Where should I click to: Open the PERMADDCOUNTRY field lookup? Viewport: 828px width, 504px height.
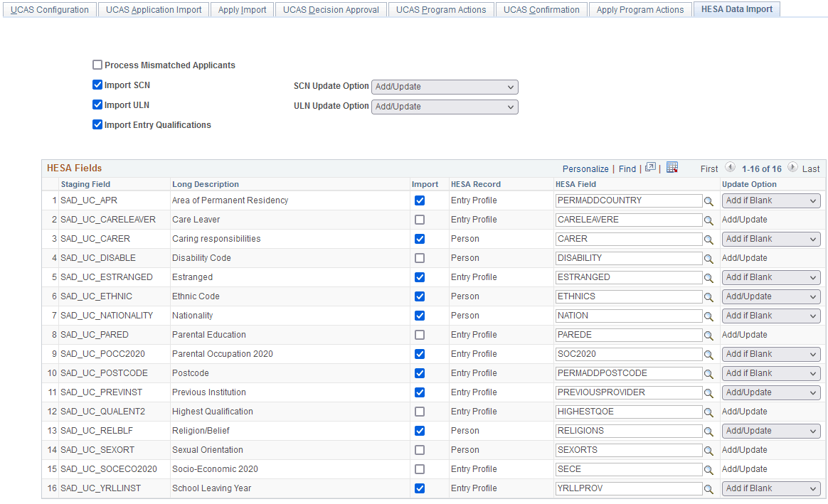708,200
